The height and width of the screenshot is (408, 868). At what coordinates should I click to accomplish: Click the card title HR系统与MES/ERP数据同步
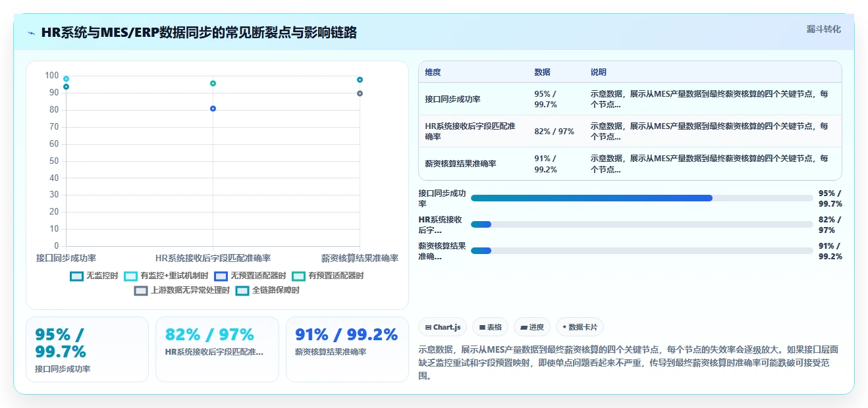coord(199,32)
